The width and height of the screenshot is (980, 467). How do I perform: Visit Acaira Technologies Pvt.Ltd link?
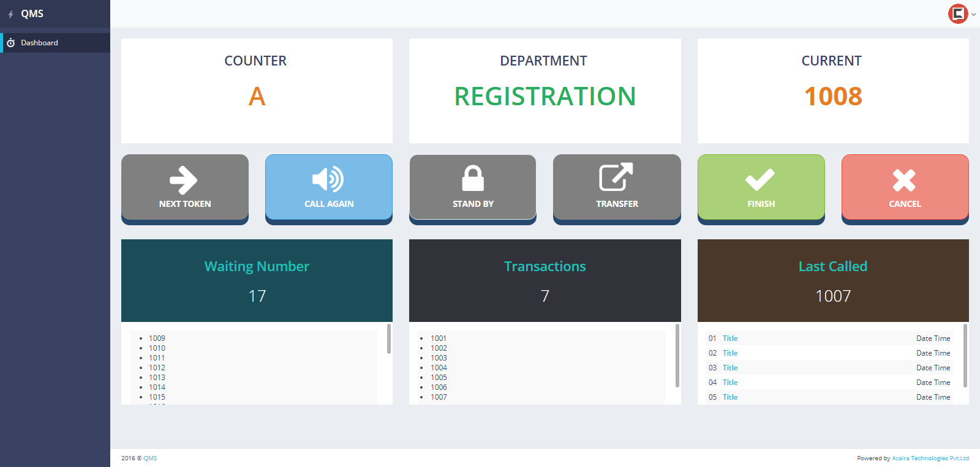(930, 458)
